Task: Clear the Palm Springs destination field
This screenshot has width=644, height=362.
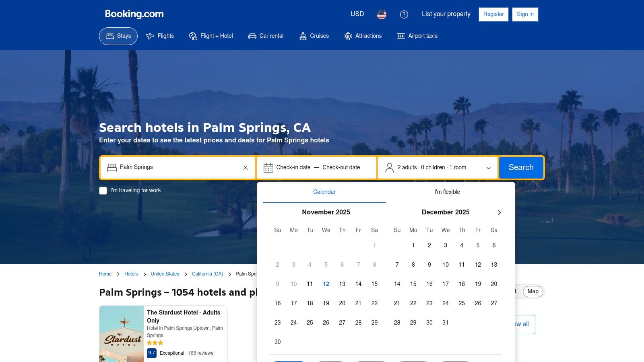Action: pyautogui.click(x=246, y=167)
